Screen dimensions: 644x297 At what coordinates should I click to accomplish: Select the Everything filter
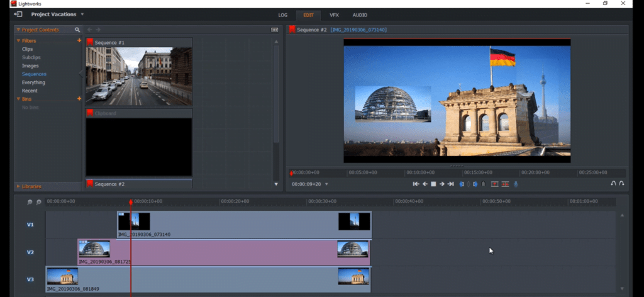coord(33,82)
